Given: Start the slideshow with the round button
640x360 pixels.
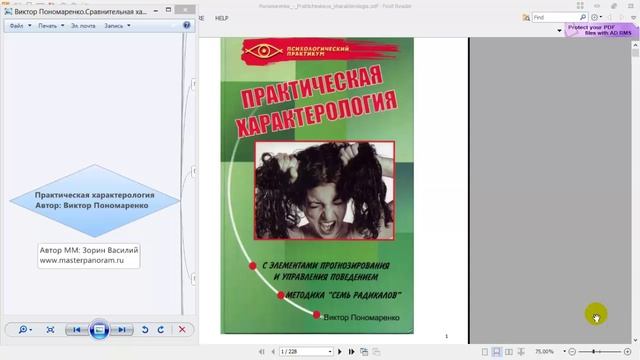Looking at the screenshot, I should coord(99,329).
